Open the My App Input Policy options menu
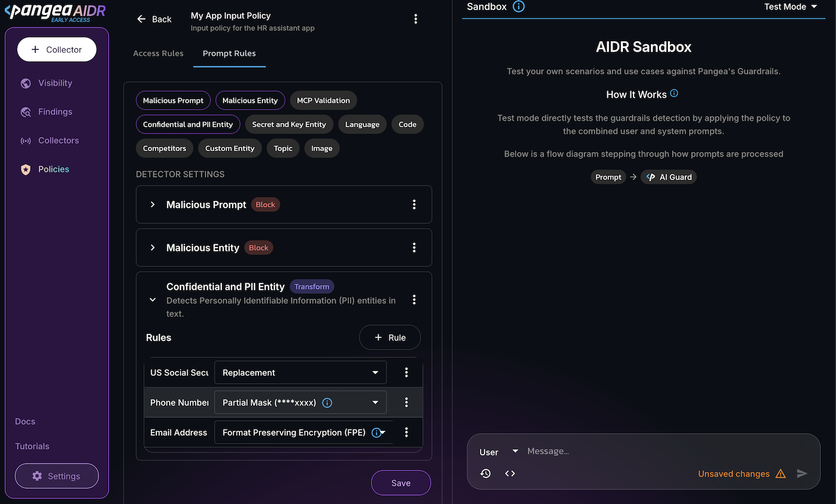 click(x=416, y=19)
